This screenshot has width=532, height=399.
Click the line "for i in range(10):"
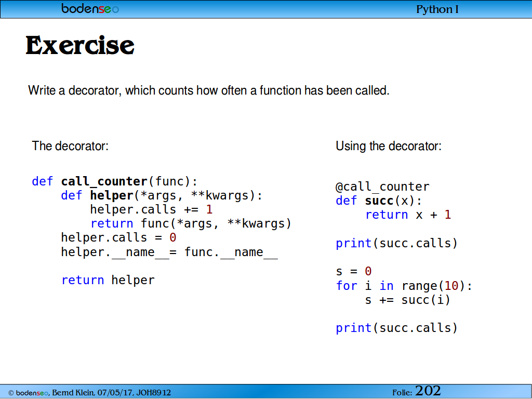404,286
